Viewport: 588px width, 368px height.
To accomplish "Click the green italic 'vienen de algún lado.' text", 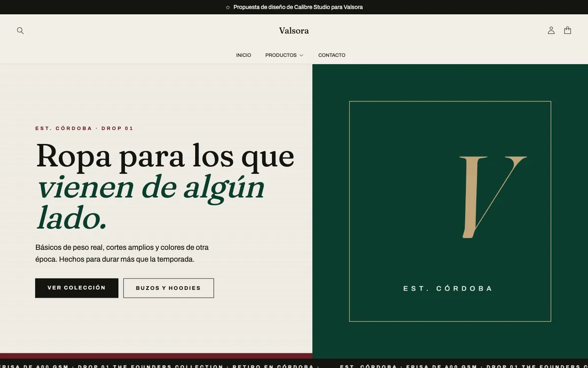I will [151, 202].
